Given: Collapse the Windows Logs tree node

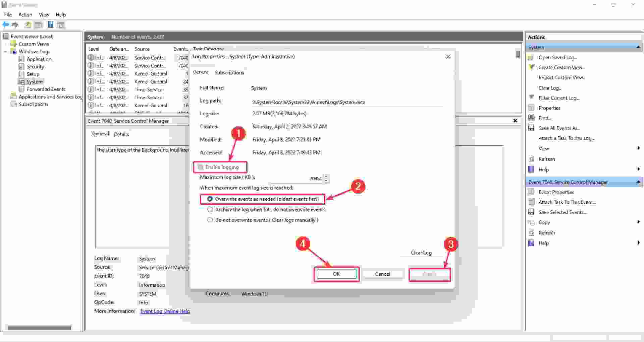Looking at the screenshot, I should 5,52.
